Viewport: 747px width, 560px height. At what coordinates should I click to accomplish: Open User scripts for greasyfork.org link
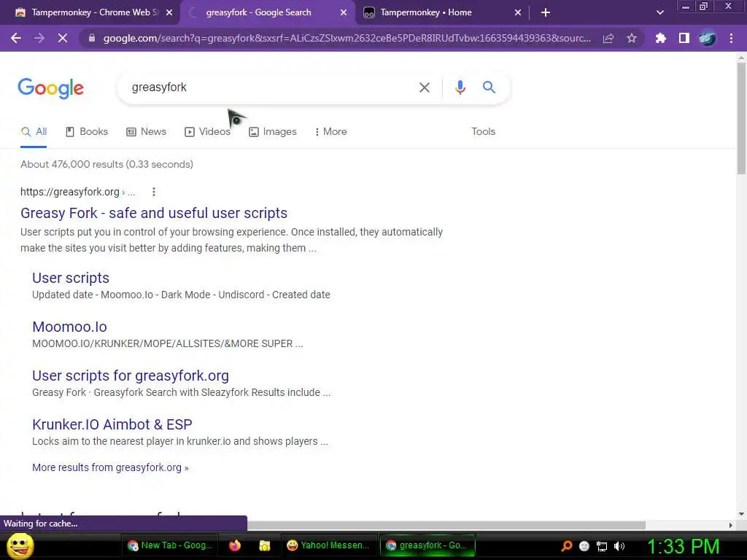click(131, 376)
